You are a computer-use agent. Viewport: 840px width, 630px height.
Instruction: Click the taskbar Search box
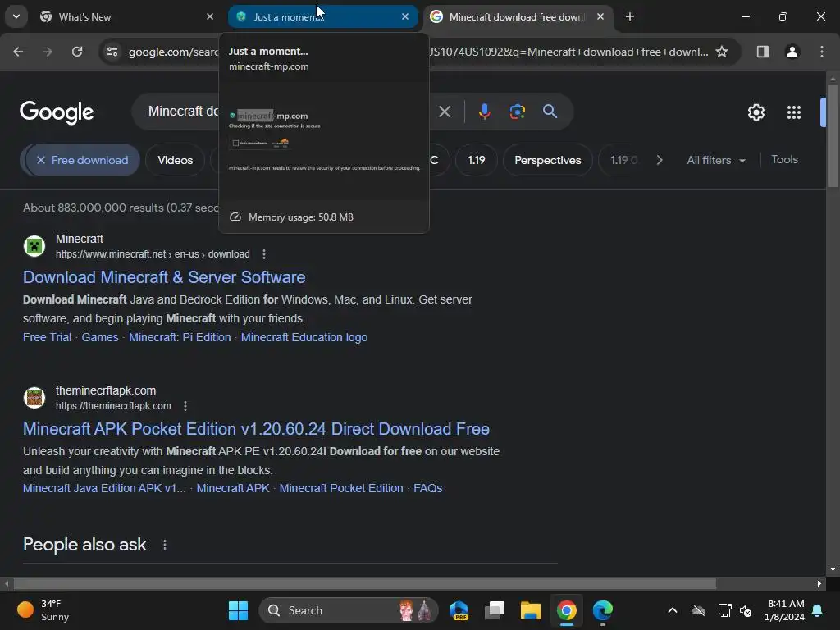pyautogui.click(x=349, y=610)
